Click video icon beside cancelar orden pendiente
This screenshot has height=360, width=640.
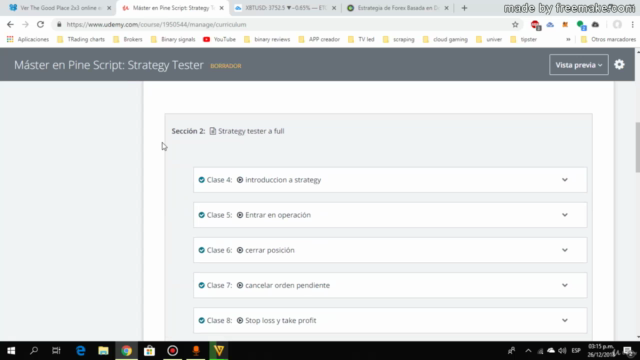(x=240, y=285)
